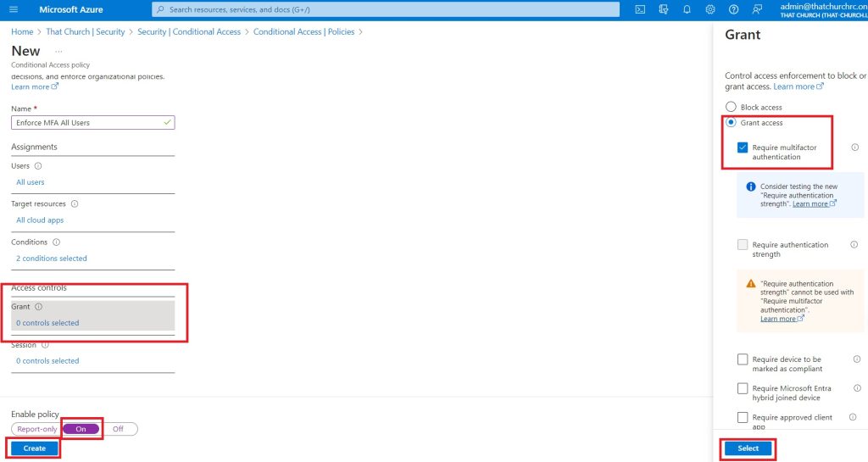Image resolution: width=868 pixels, height=462 pixels.
Task: Click the Microsoft Azure logo text
Action: tap(71, 9)
